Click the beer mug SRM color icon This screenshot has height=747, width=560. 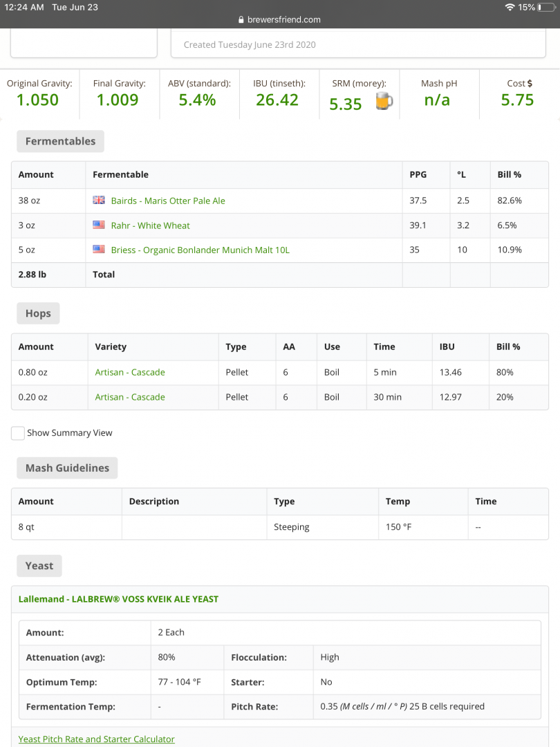[384, 101]
